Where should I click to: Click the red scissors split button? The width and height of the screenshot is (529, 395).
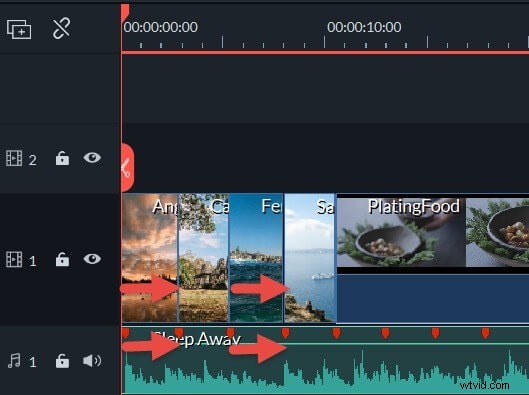tap(128, 168)
